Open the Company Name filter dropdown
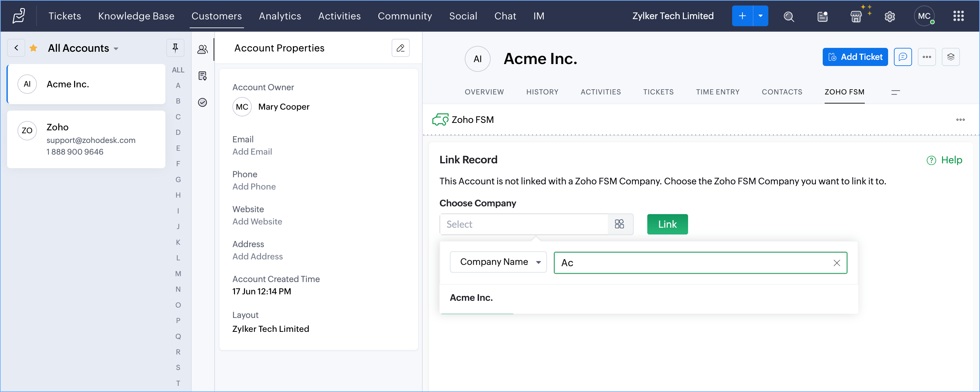Screen dimensions: 980x392 point(498,262)
